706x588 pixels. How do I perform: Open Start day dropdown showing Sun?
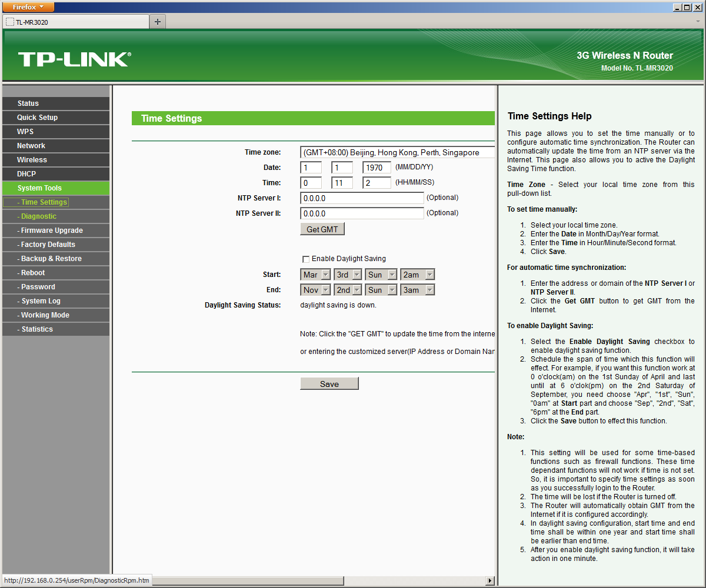click(381, 275)
